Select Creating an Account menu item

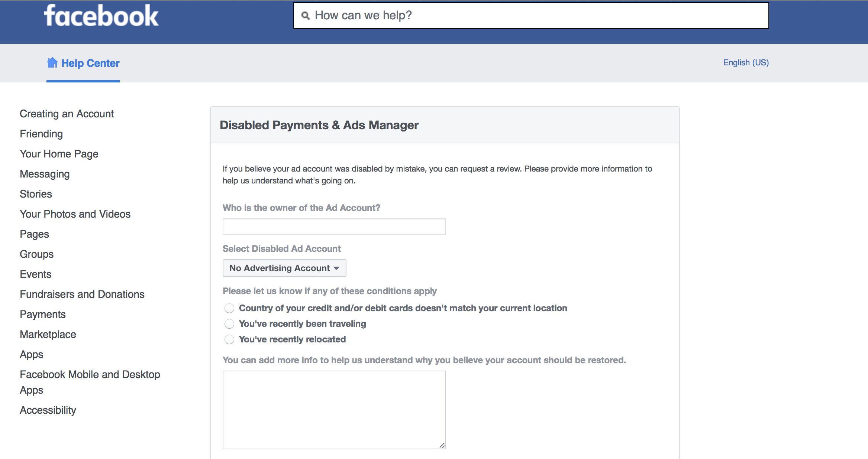(67, 114)
